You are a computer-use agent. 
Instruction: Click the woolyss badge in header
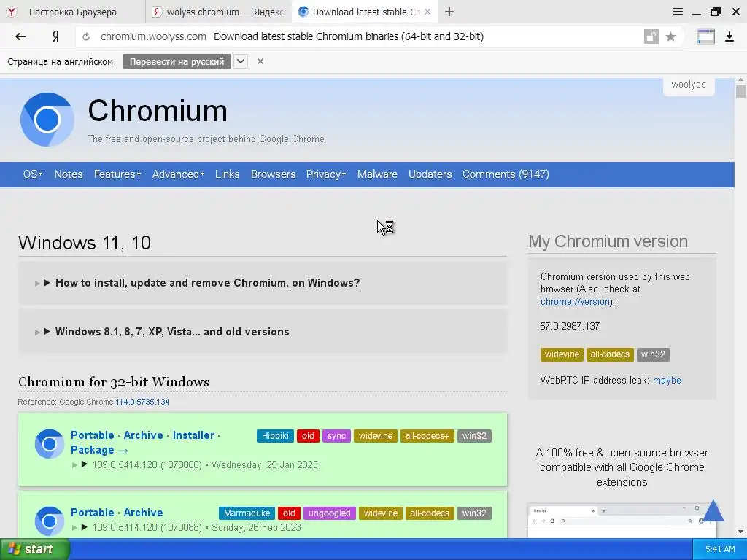point(689,85)
